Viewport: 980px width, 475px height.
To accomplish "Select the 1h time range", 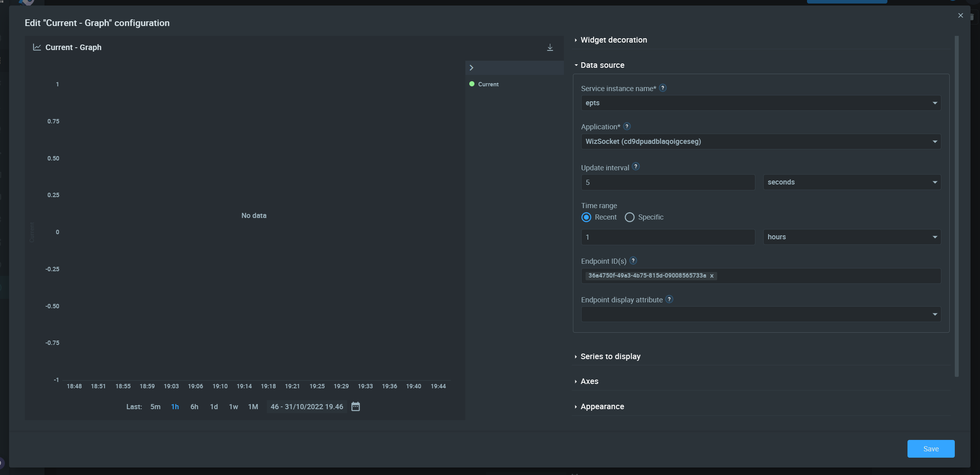I will (x=175, y=406).
